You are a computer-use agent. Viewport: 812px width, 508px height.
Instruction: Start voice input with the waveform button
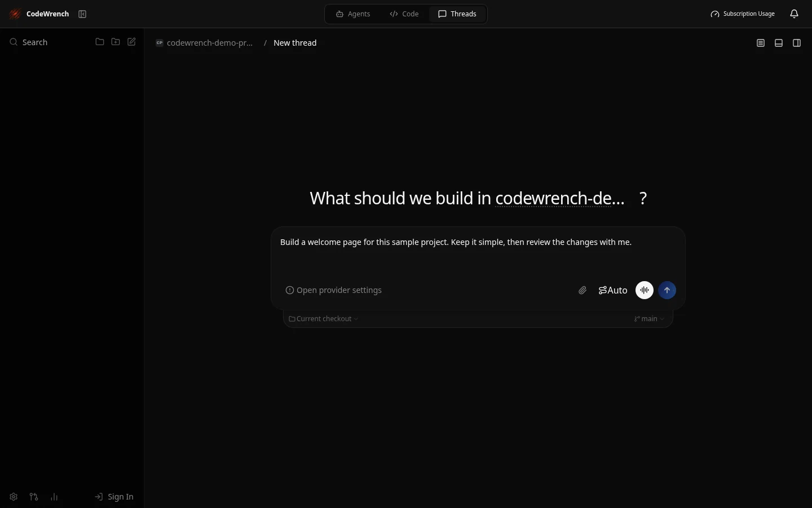coord(645,290)
